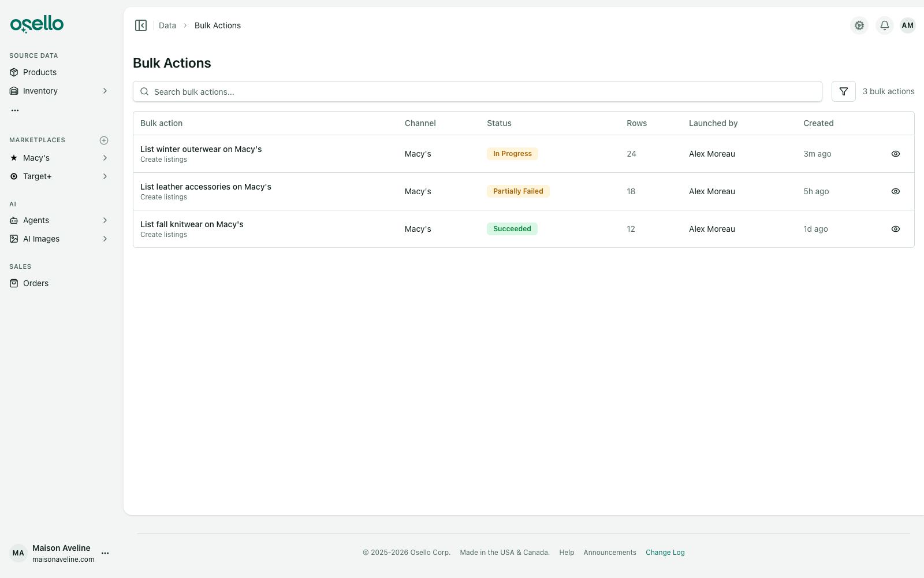Open AM user avatar menu
This screenshot has height=578, width=924.
click(x=908, y=25)
